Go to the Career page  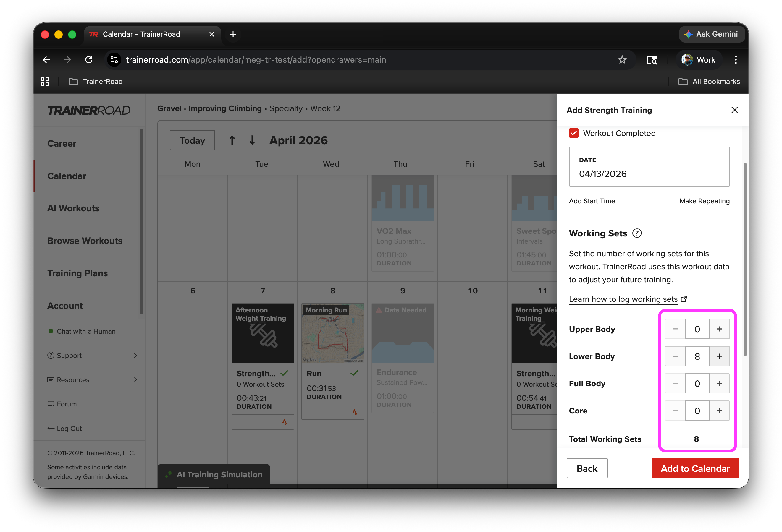(62, 144)
